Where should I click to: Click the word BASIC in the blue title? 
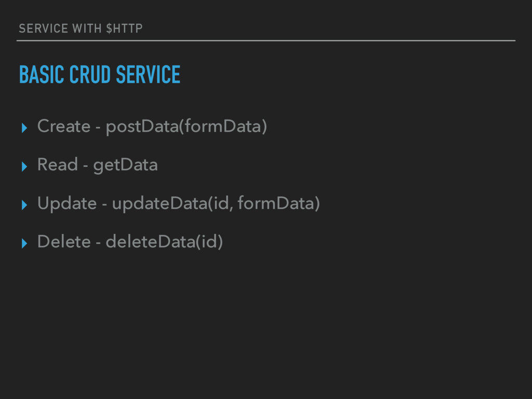42,74
